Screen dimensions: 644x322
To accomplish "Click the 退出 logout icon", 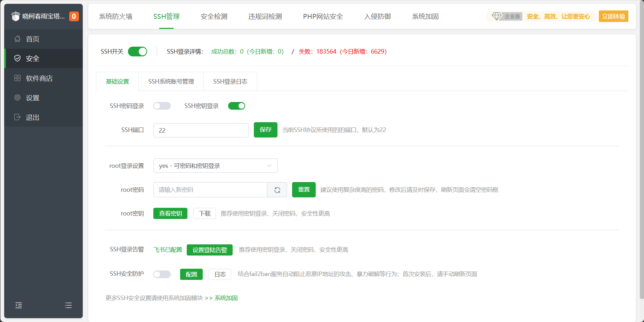I will 17,117.
